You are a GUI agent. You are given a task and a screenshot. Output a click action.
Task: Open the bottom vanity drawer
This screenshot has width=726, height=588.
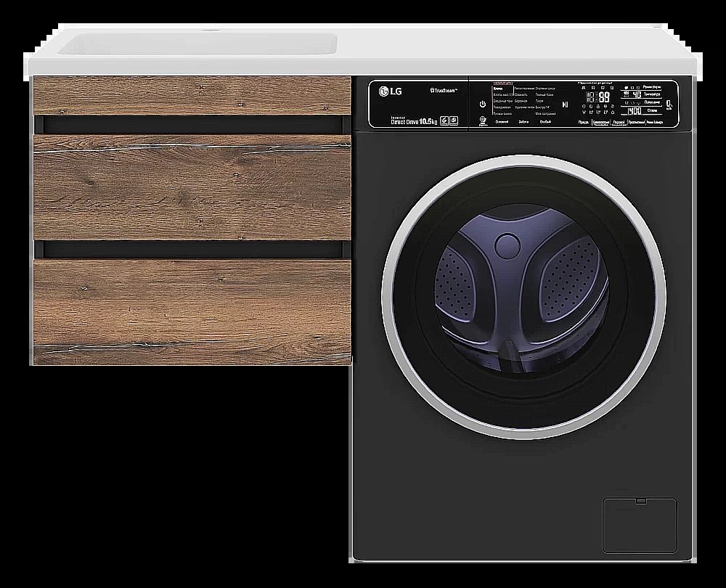(192, 312)
